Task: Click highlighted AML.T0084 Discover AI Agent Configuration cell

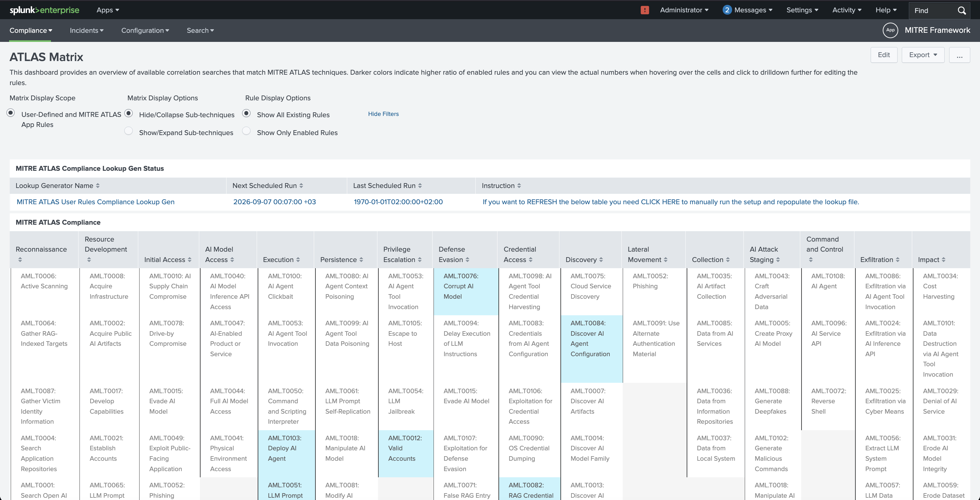Action: tap(592, 349)
